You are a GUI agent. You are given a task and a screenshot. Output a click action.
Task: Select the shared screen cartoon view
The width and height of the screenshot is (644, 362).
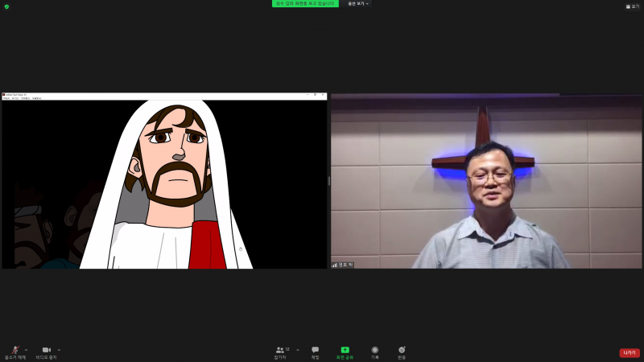coord(164,184)
